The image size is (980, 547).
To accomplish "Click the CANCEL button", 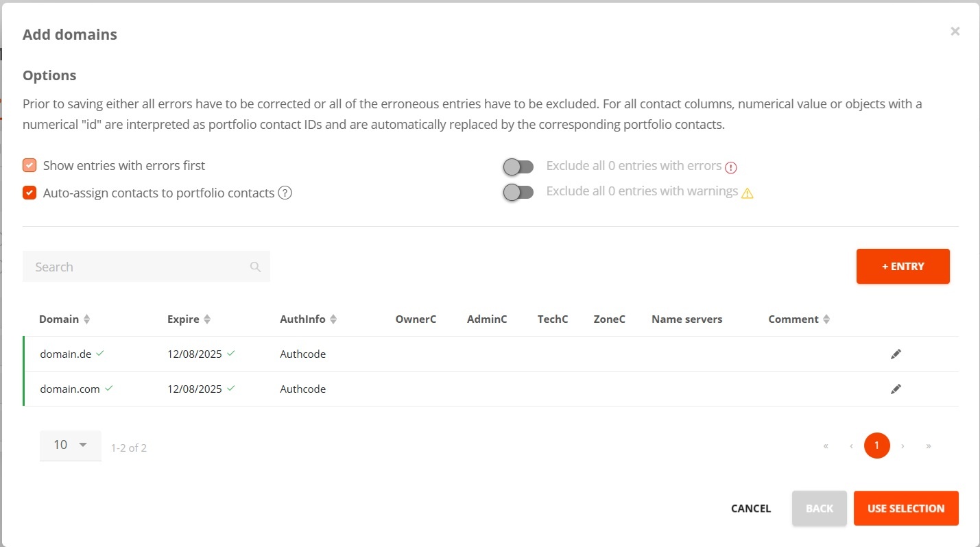I will tap(751, 509).
